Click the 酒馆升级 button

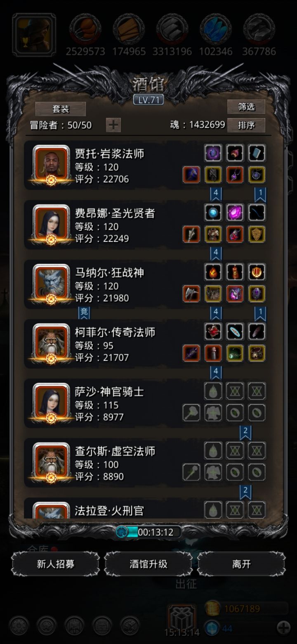pyautogui.click(x=148, y=564)
